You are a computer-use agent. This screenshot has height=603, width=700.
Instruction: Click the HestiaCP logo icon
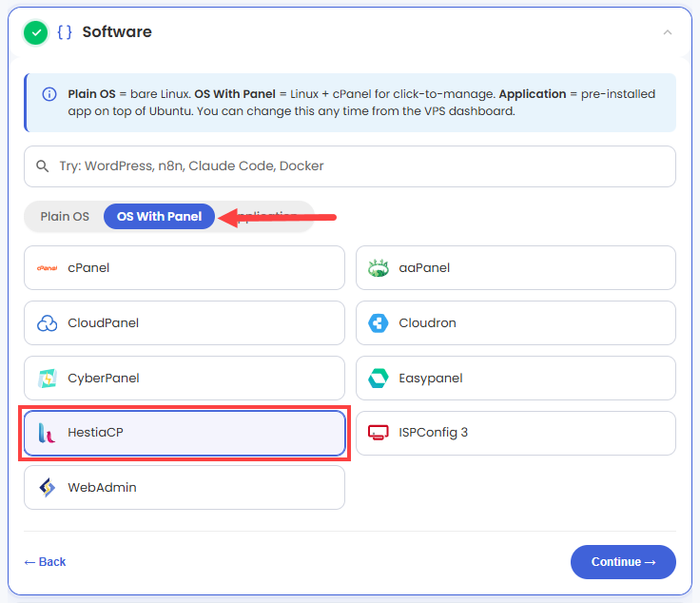pos(47,433)
